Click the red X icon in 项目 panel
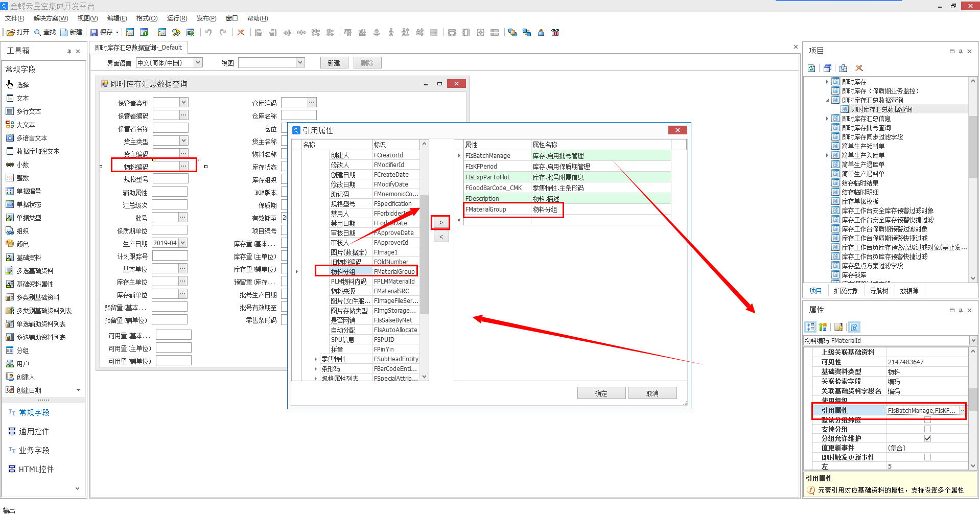Viewport: 980px width, 514px height. (x=859, y=68)
